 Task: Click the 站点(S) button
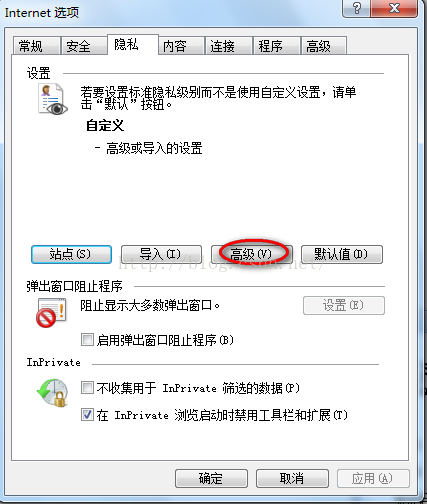click(71, 255)
